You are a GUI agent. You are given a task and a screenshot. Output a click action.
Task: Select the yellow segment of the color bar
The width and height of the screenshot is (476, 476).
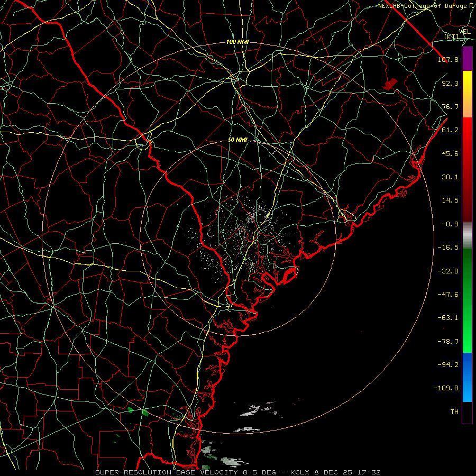tap(467, 94)
